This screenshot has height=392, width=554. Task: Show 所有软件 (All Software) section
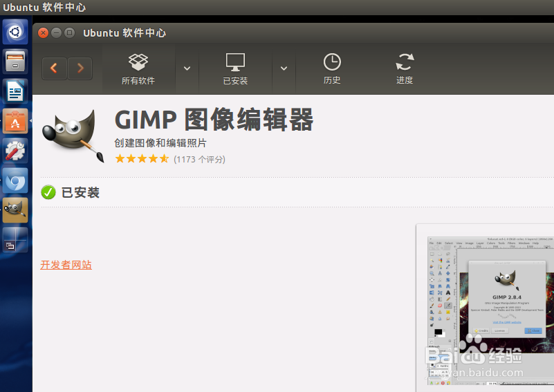click(x=138, y=69)
